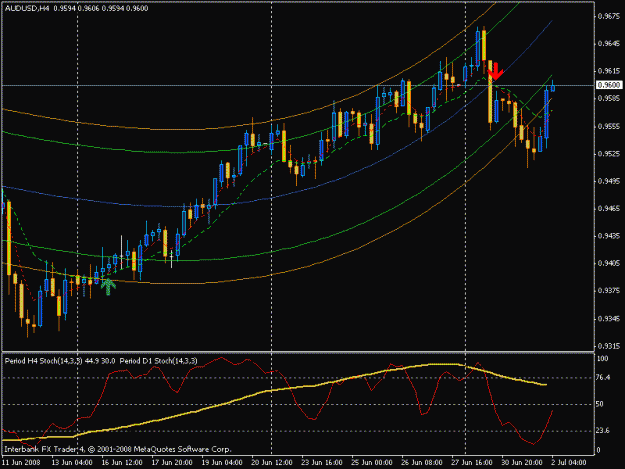Viewport: 625px width, 469px height.
Task: Click the highlighted 0.9600 current price label
Action: [x=609, y=85]
